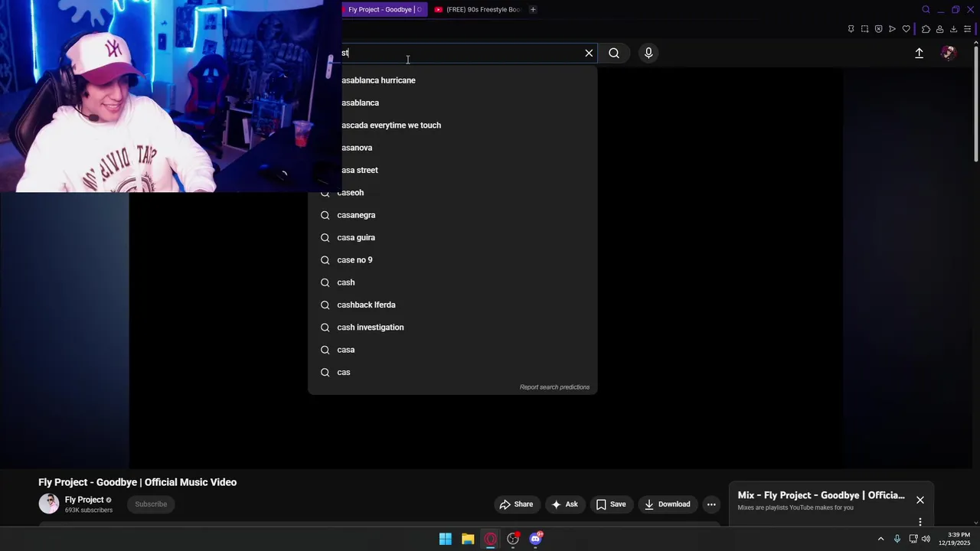Select suggestion 'casablanca hurricane'

[452, 80]
